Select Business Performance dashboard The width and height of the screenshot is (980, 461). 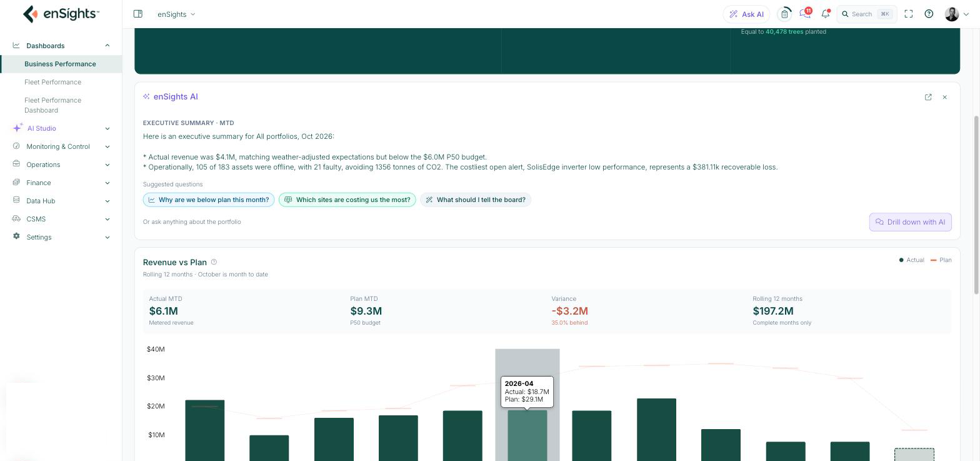pyautogui.click(x=61, y=64)
